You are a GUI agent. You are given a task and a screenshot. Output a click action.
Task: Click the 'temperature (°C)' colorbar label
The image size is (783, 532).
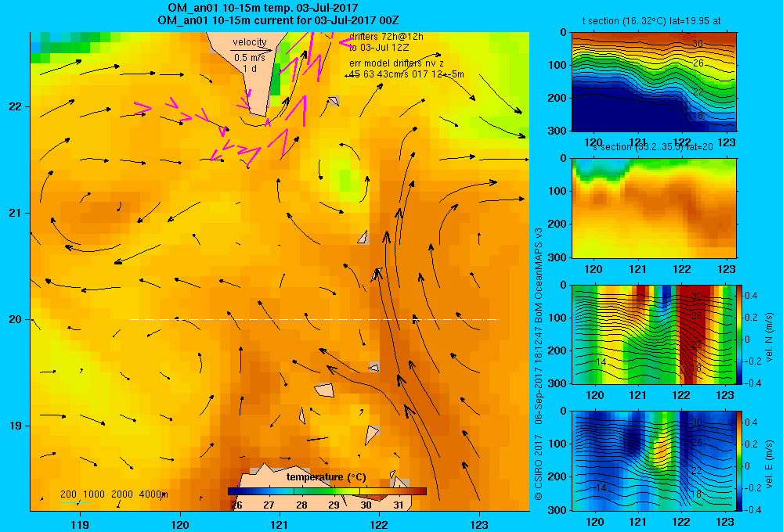pyautogui.click(x=326, y=477)
